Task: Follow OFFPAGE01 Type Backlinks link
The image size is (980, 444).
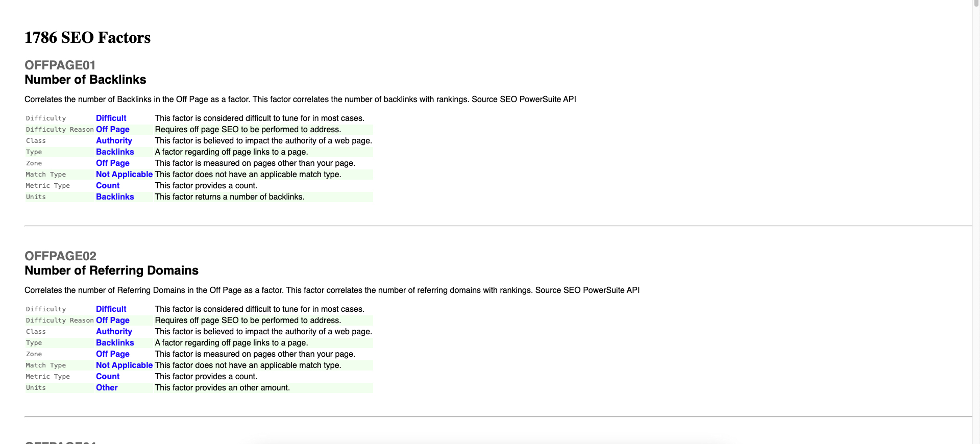Action: click(115, 152)
